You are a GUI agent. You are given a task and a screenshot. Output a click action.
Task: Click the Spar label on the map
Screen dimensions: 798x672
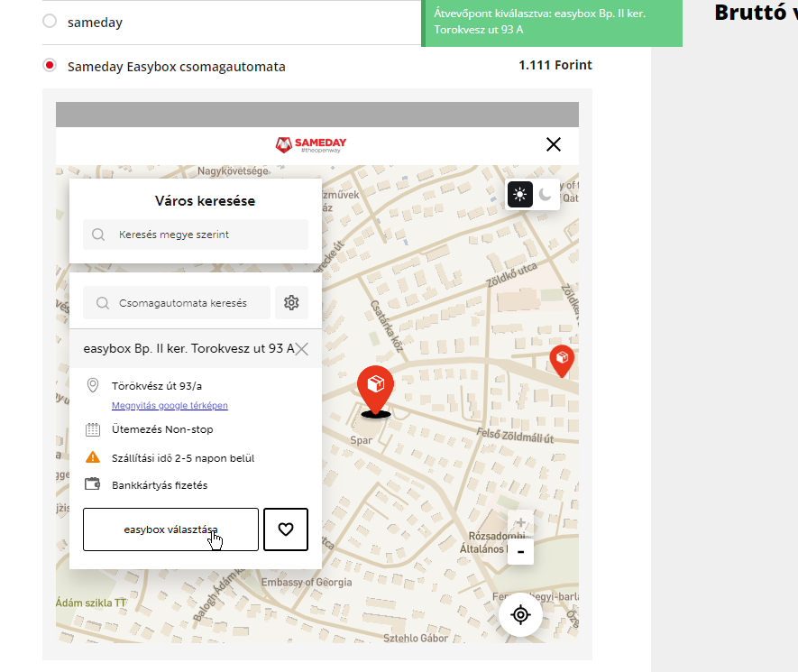tap(361, 440)
